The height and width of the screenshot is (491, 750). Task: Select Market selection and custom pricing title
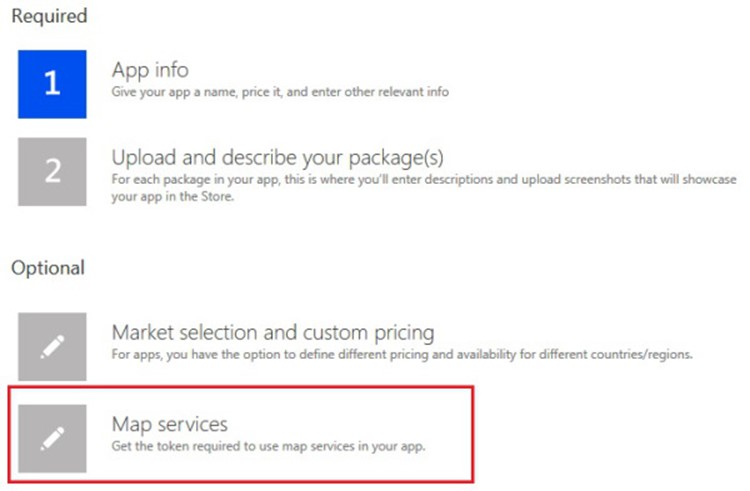(273, 332)
